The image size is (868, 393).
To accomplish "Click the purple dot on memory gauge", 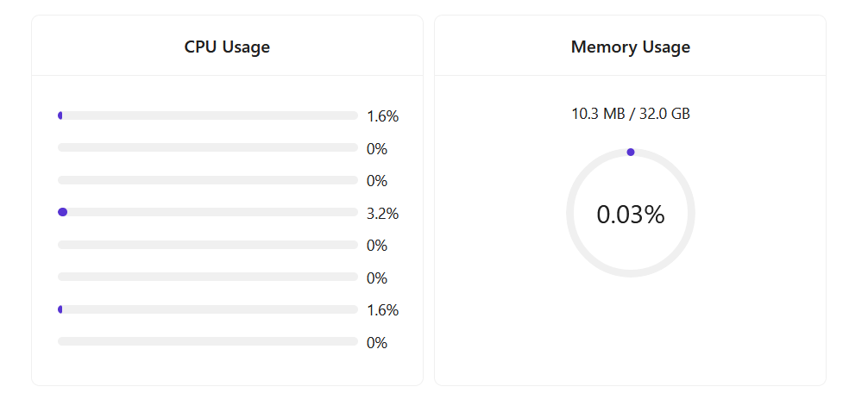I will click(x=631, y=153).
